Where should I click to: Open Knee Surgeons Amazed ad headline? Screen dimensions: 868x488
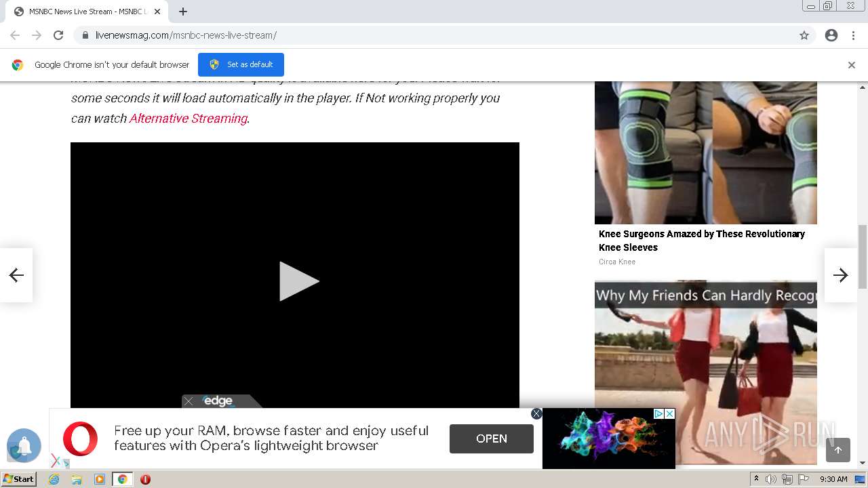pos(702,241)
